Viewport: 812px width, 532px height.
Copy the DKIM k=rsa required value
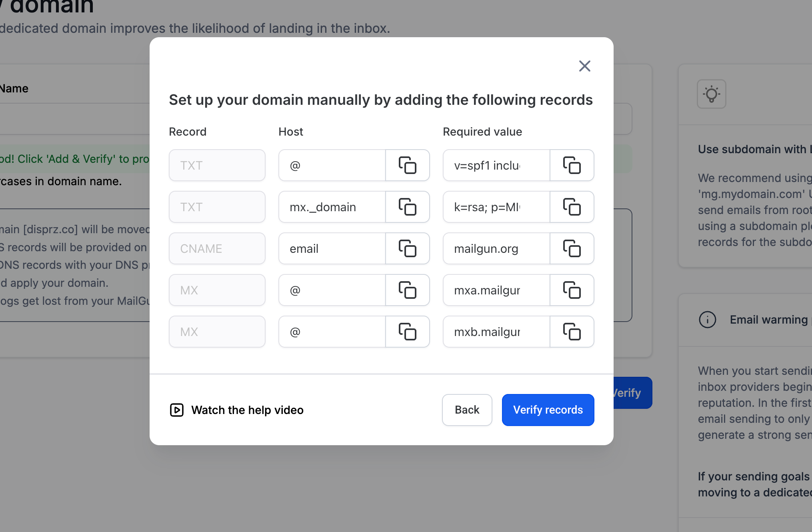coord(572,207)
